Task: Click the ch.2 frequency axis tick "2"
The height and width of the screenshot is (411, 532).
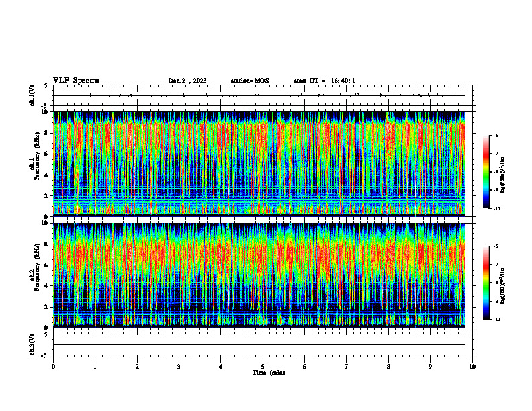Action: (x=47, y=307)
